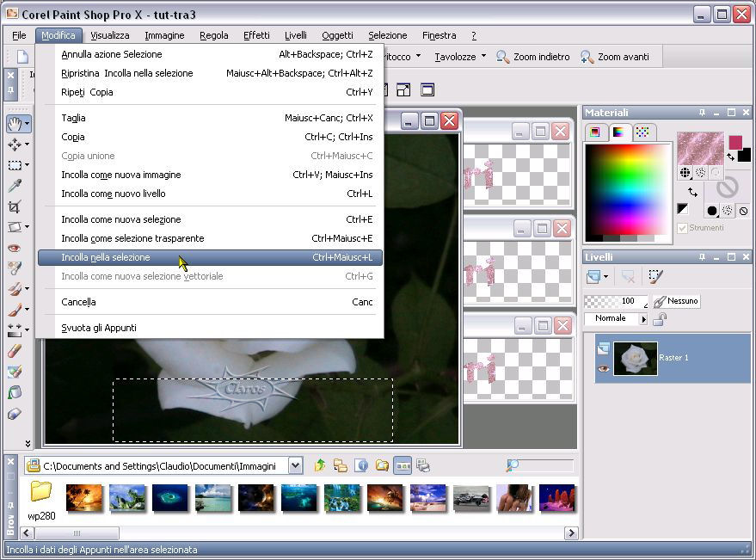
Task: Select the rectangular Selection tool
Action: pos(15,165)
